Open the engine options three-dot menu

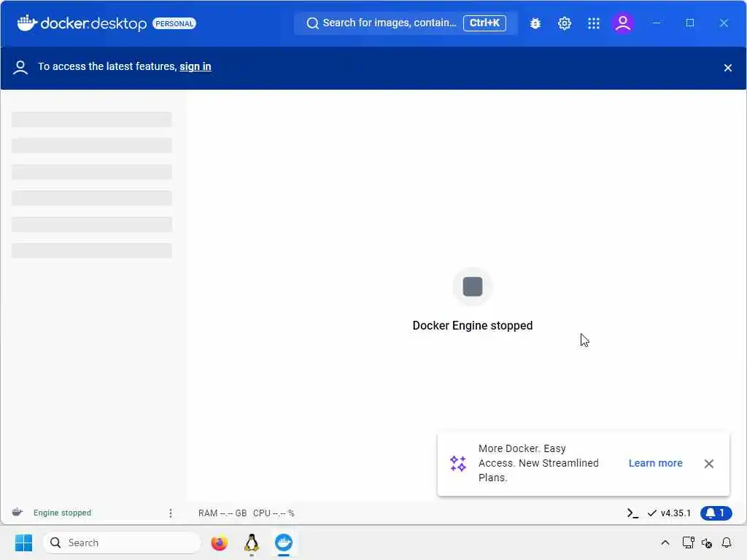pyautogui.click(x=171, y=513)
